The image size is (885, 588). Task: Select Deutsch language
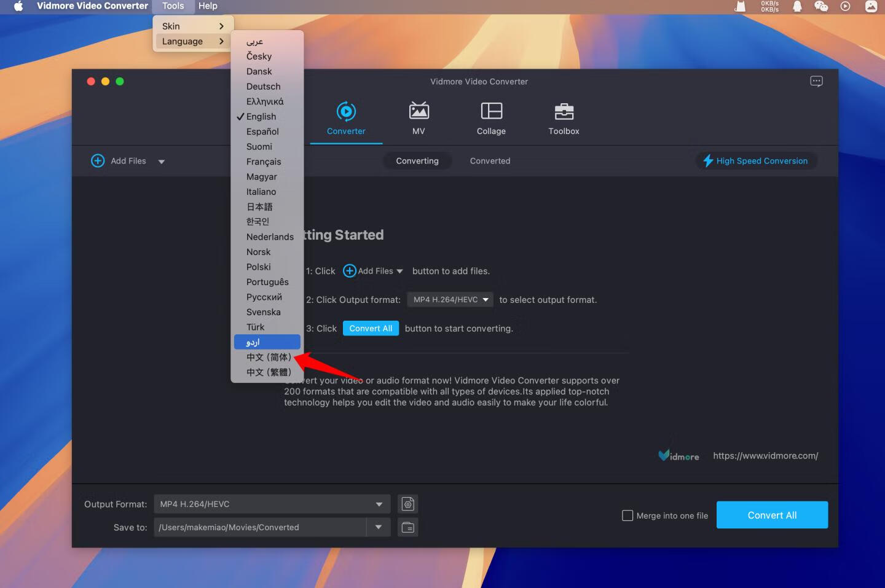pos(267,86)
